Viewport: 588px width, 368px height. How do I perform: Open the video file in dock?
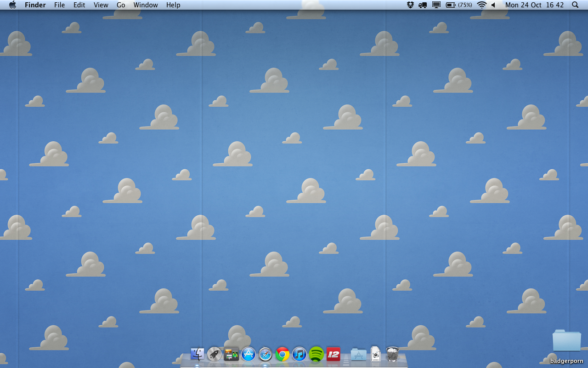click(x=376, y=354)
